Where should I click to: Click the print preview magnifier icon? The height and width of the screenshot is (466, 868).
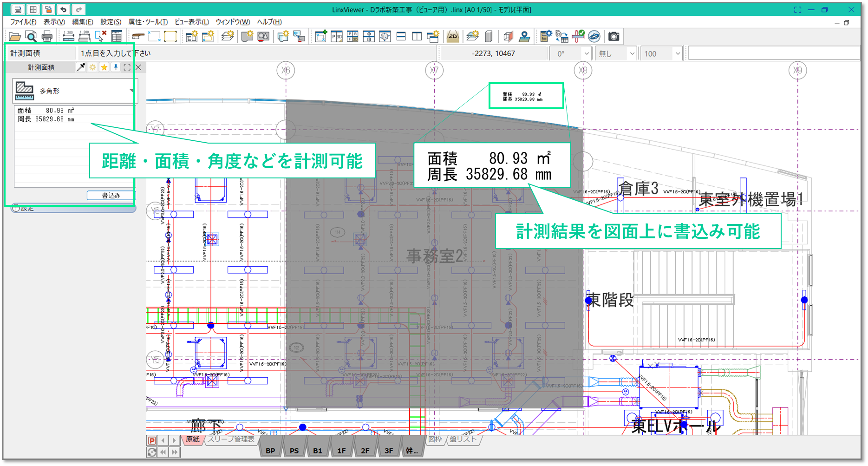(31, 37)
